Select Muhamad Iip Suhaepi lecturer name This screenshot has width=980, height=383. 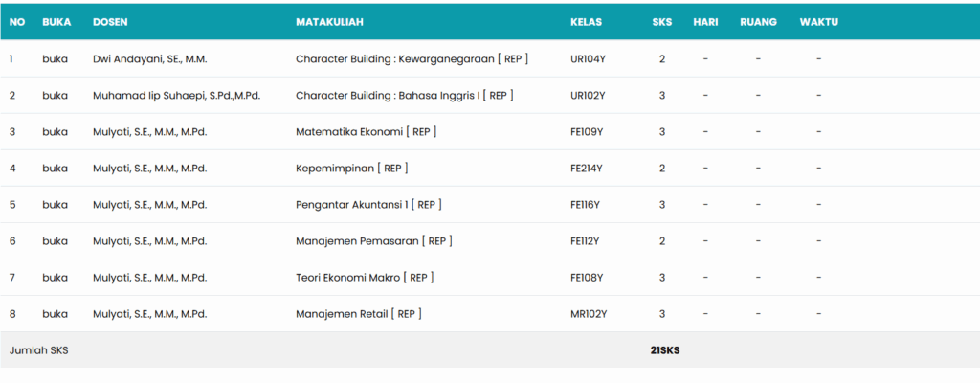[x=177, y=96]
